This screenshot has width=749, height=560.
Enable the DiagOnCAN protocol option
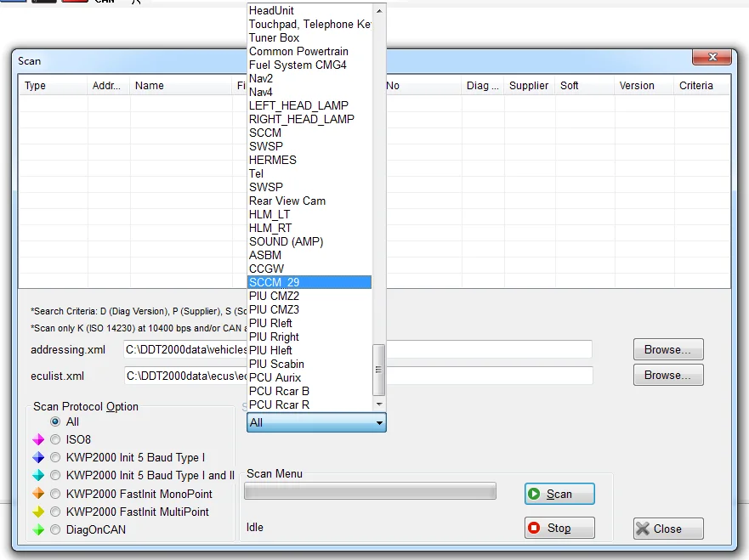[x=55, y=529]
